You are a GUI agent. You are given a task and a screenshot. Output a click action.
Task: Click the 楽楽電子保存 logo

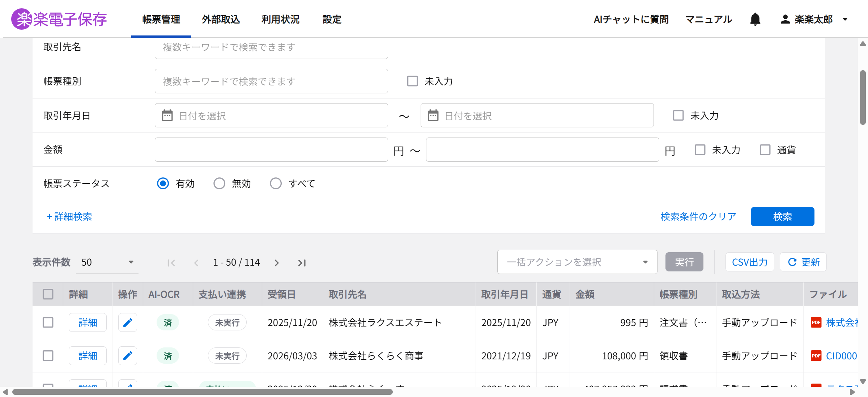[59, 19]
